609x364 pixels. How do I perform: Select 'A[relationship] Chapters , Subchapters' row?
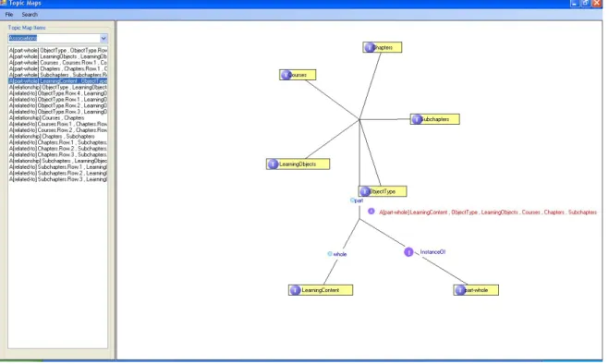tap(58, 137)
